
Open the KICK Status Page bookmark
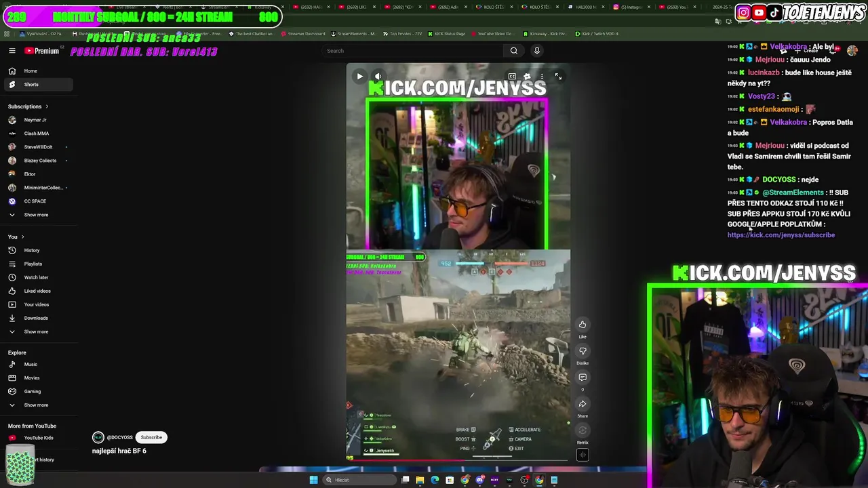(446, 34)
